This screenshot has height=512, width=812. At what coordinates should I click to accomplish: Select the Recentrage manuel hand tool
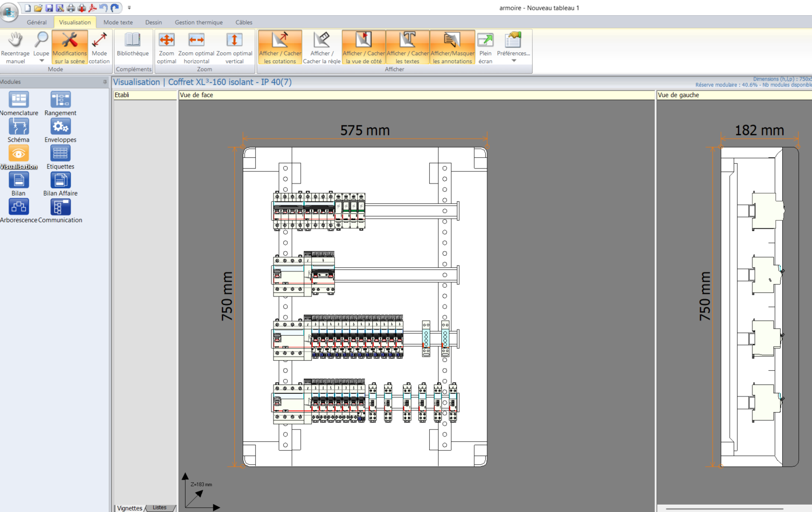(x=15, y=47)
